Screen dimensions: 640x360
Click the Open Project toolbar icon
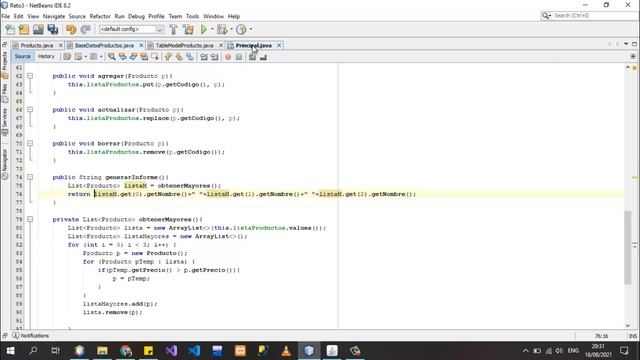click(x=38, y=29)
